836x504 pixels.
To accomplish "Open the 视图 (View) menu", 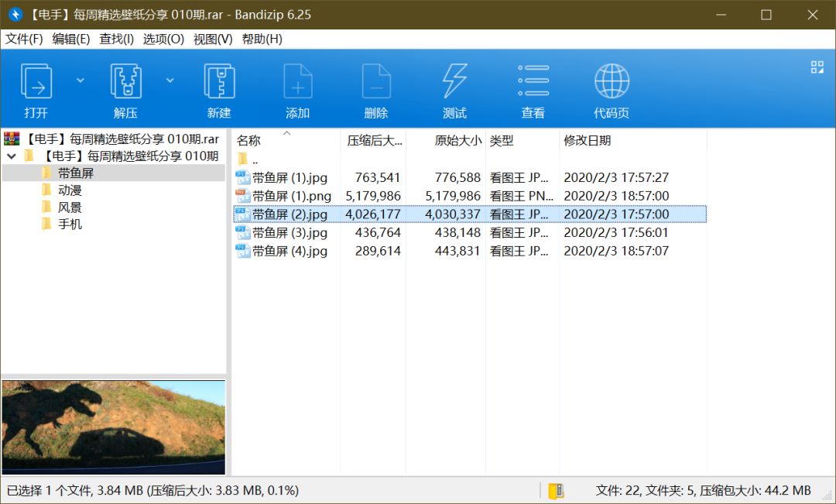I will (214, 39).
